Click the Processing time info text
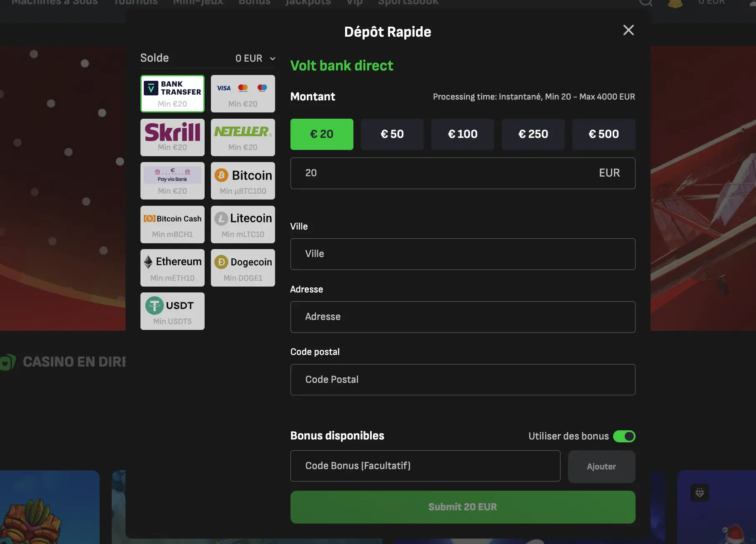Image resolution: width=756 pixels, height=544 pixels. coord(534,97)
